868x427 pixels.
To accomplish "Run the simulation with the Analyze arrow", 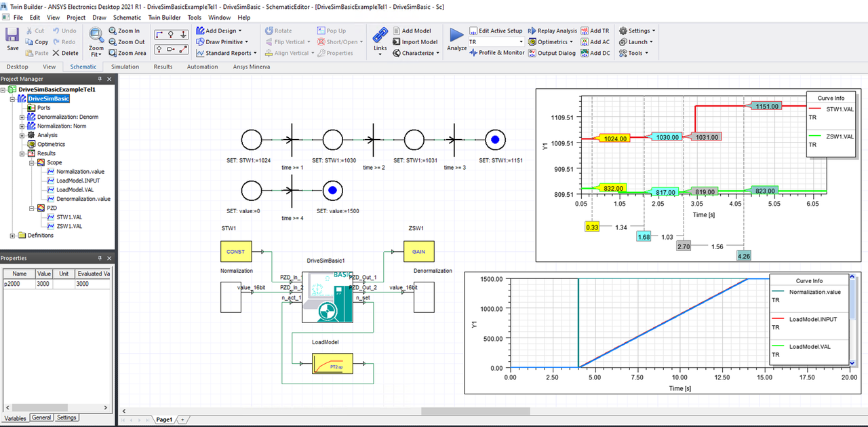I will point(457,39).
